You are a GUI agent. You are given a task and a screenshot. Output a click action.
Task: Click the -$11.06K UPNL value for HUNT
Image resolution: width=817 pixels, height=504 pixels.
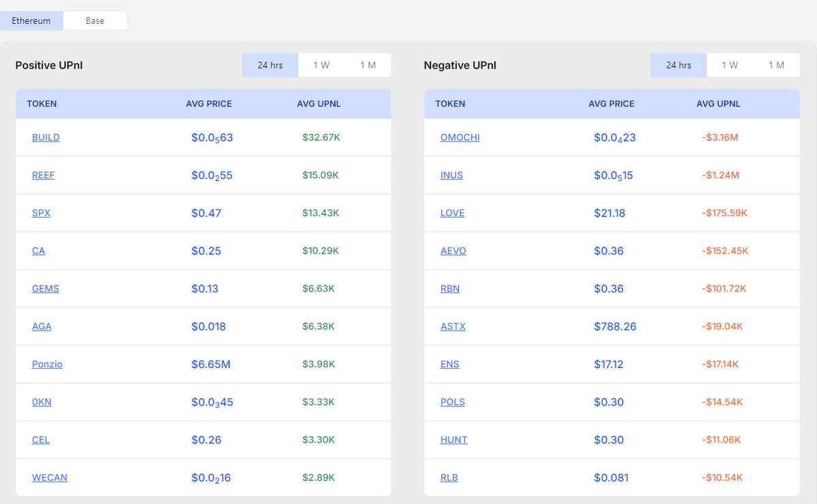(722, 440)
